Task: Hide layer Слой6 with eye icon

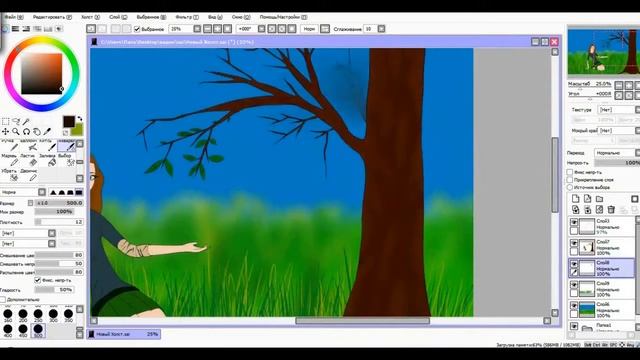Action: [574, 306]
